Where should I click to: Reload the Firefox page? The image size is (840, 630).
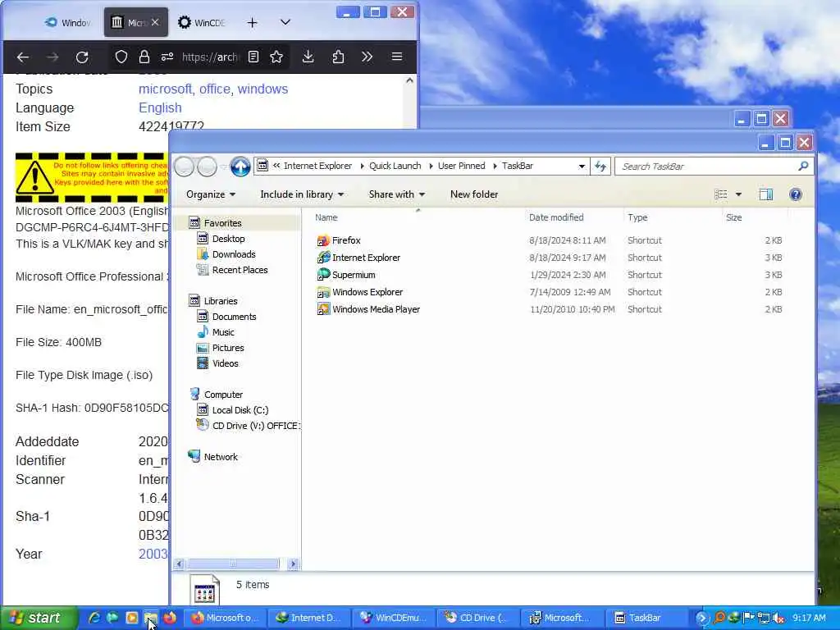tap(82, 57)
